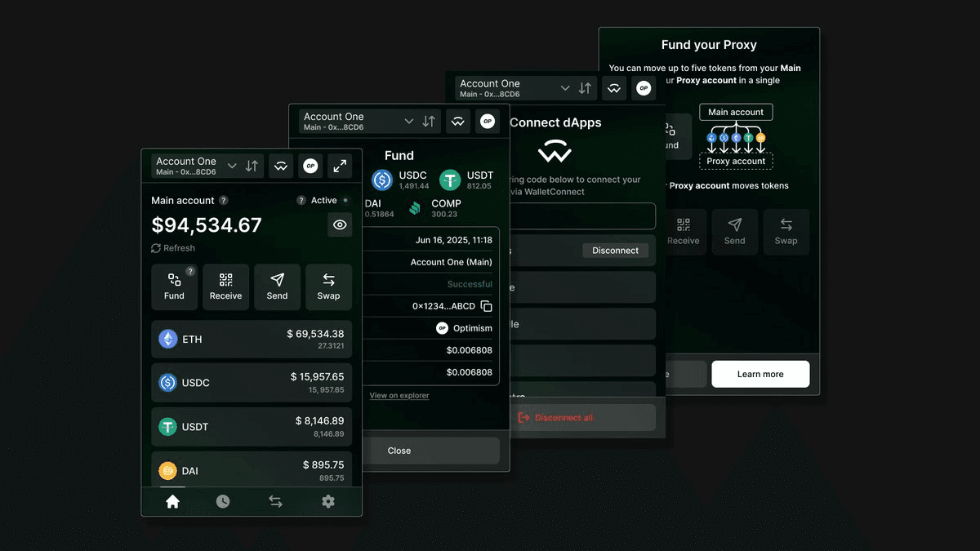The image size is (980, 551).
Task: Click the WalletConnect icon in the Fund window header
Action: (x=458, y=122)
